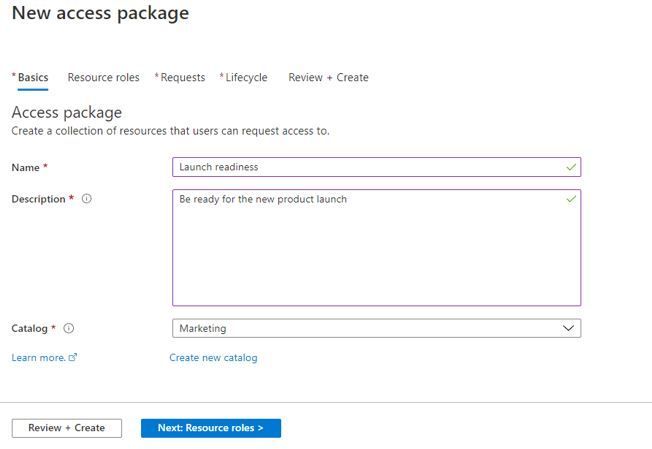652x449 pixels.
Task: Open the Review + Create tab
Action: pos(328,78)
